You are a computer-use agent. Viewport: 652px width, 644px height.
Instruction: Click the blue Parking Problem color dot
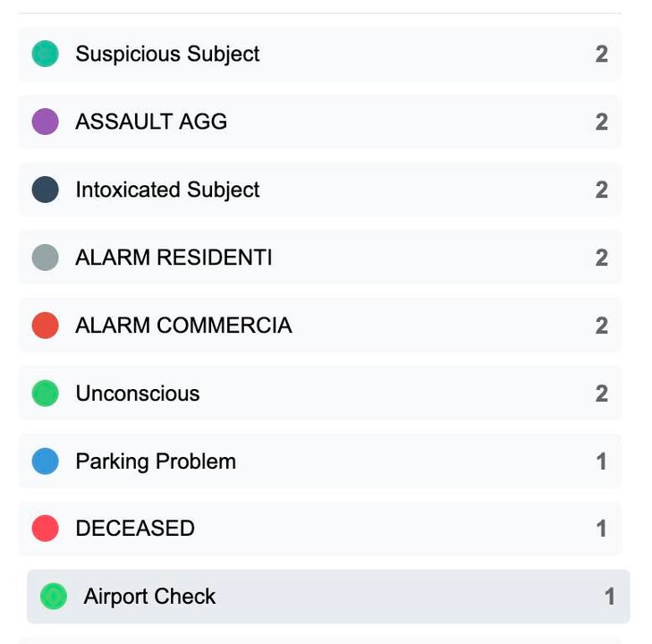pyautogui.click(x=45, y=462)
